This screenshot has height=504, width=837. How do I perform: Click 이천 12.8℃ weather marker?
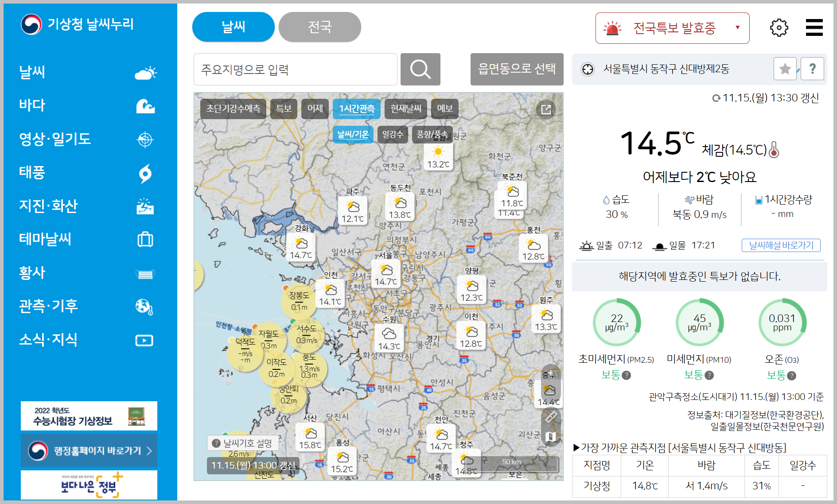pos(471,336)
